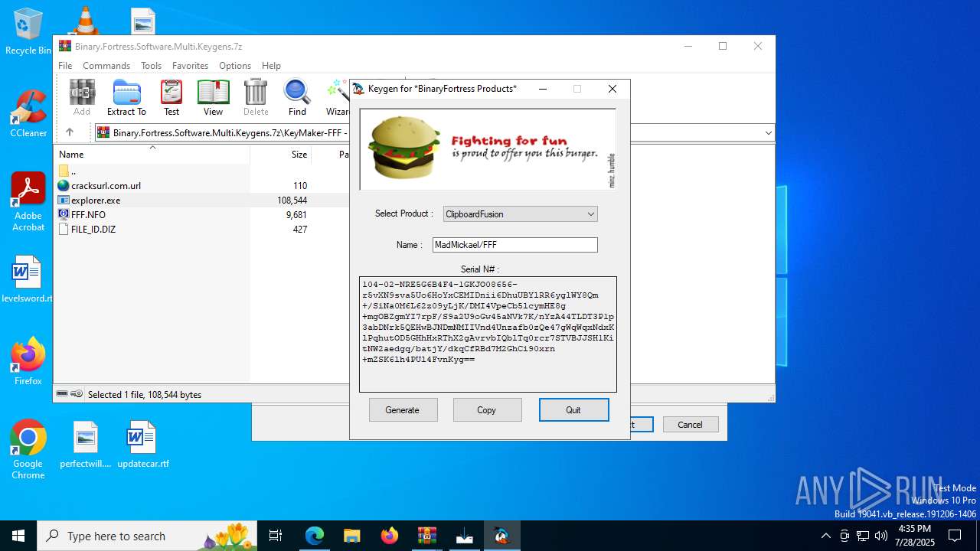The image size is (980, 551).
Task: Go up one folder level arrow
Action: tap(69, 132)
